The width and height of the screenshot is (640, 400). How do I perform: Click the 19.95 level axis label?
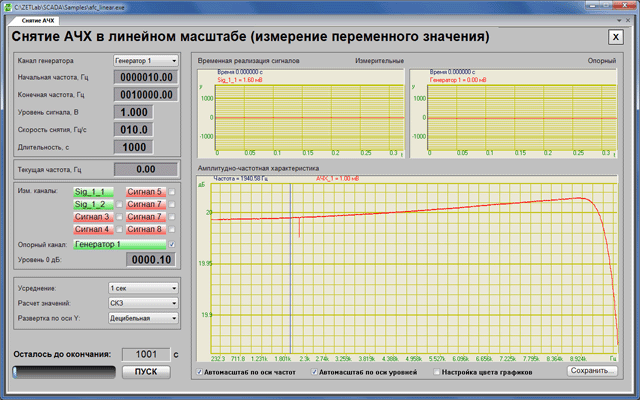(205, 263)
